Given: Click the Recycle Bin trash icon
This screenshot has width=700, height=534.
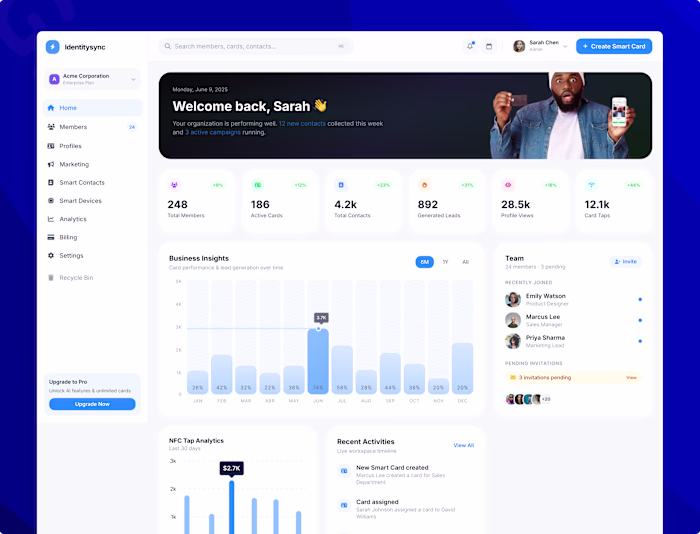Looking at the screenshot, I should tap(51, 278).
